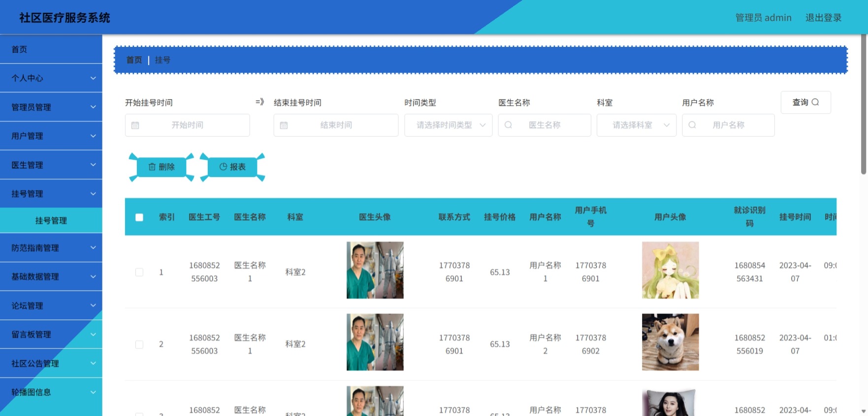This screenshot has height=416, width=868.
Task: Click user phone 17703786902 in row 2
Action: click(x=591, y=345)
